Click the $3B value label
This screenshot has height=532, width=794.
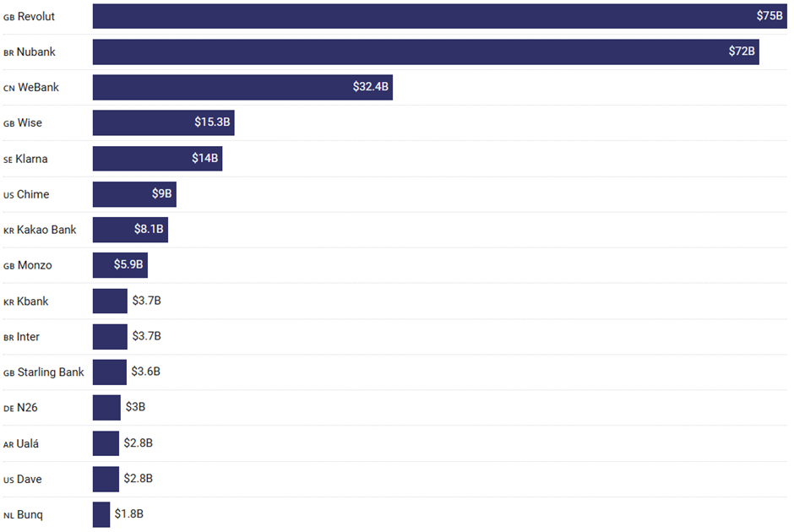[135, 407]
